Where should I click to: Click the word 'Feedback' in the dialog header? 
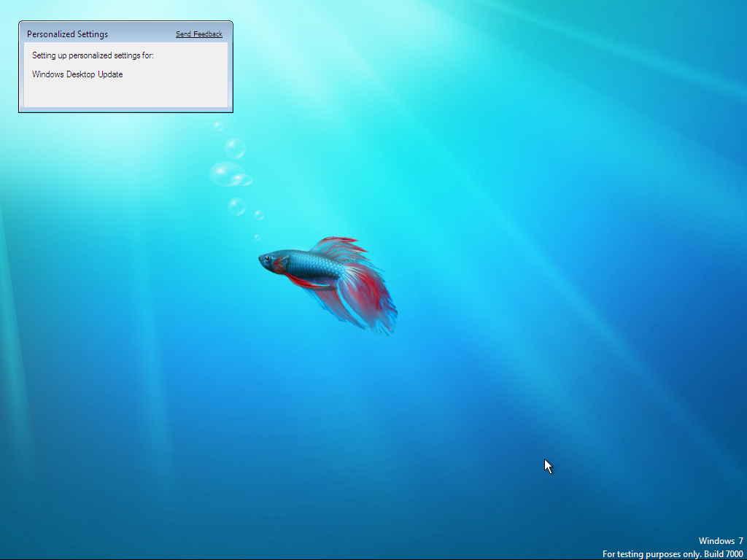tap(208, 34)
